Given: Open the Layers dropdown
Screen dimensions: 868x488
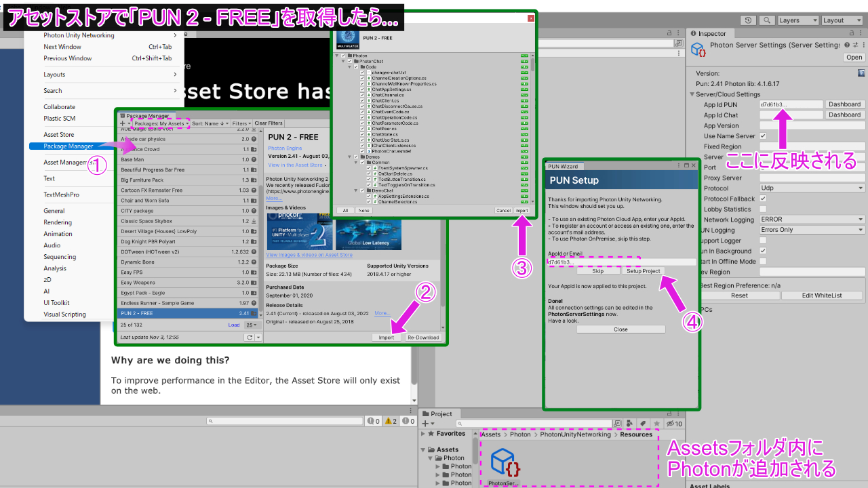Looking at the screenshot, I should coord(797,20).
